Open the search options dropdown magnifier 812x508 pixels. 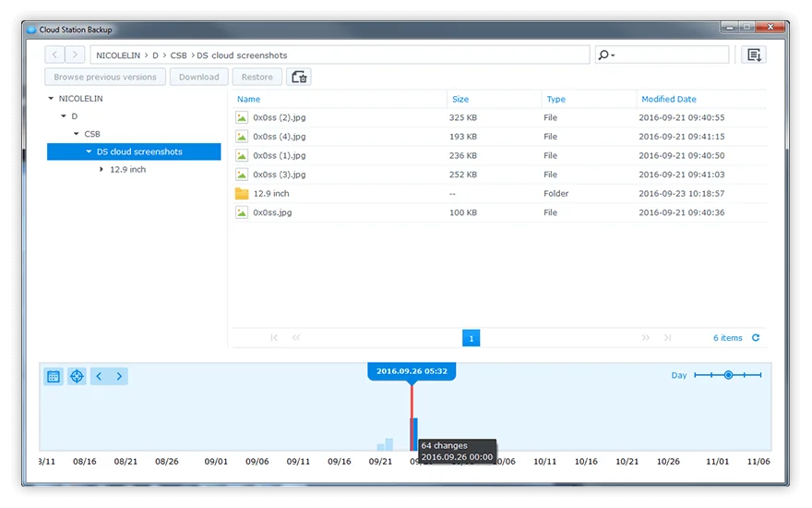coord(606,55)
